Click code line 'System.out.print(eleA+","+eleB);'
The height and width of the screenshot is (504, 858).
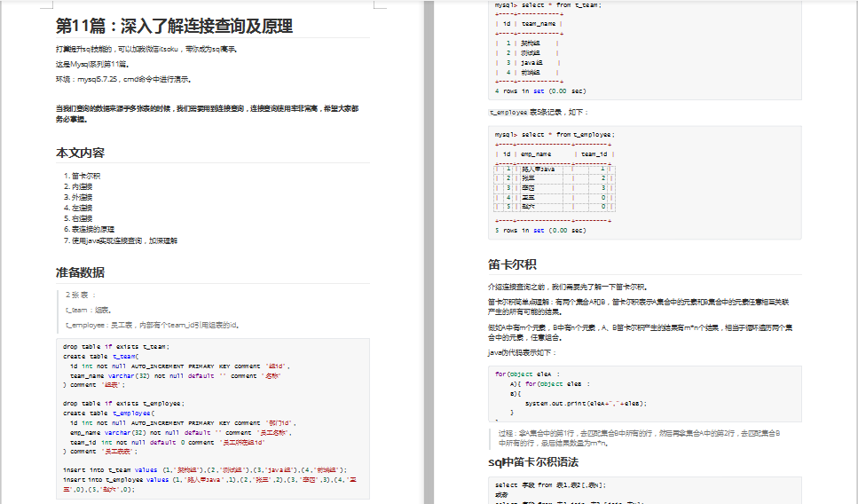586,404
